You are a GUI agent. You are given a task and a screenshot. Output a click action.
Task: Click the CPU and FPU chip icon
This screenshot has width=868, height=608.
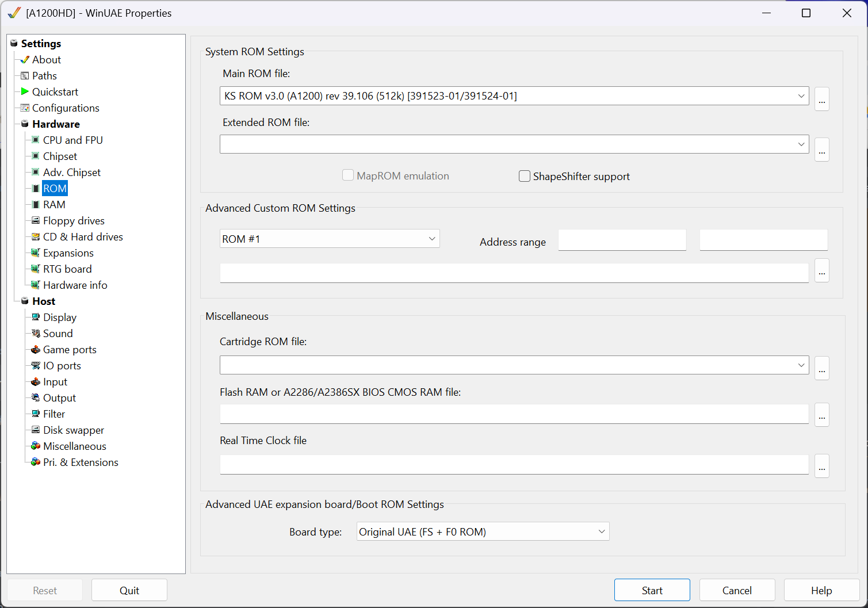(x=36, y=140)
